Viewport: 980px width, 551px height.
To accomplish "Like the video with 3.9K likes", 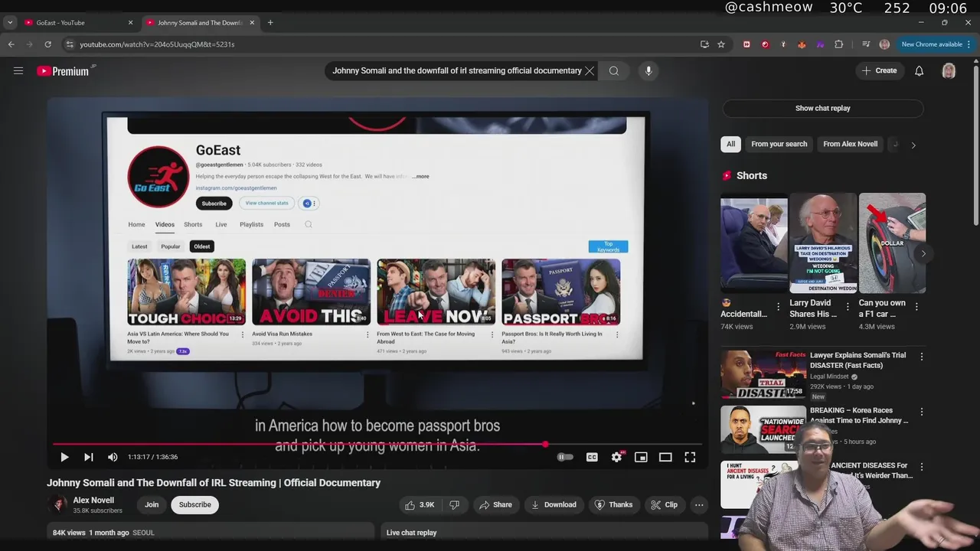I will pos(420,504).
